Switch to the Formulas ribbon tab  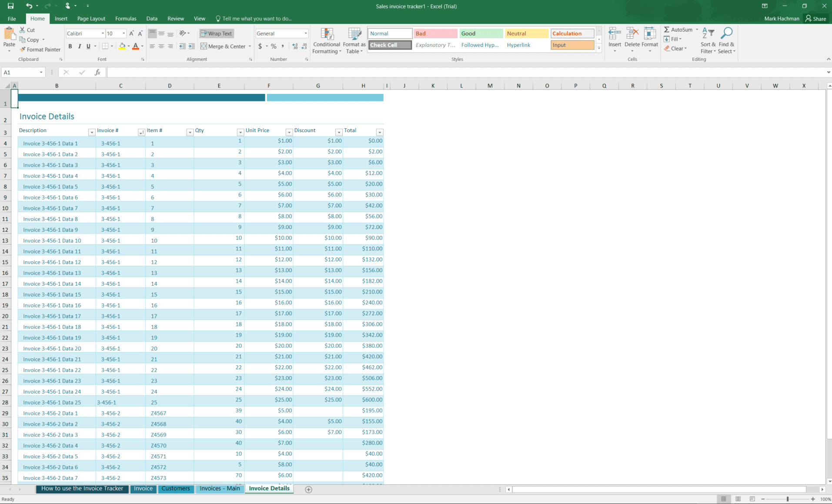click(125, 18)
